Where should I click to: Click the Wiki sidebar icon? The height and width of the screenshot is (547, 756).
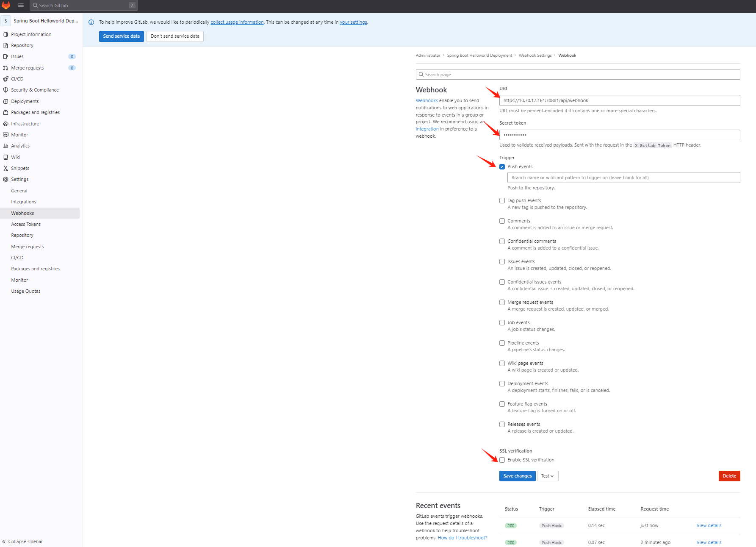click(x=6, y=157)
